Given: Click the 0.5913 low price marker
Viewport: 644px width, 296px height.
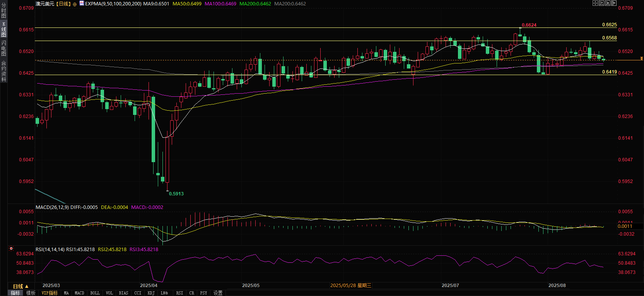Looking at the screenshot, I should click(176, 194).
